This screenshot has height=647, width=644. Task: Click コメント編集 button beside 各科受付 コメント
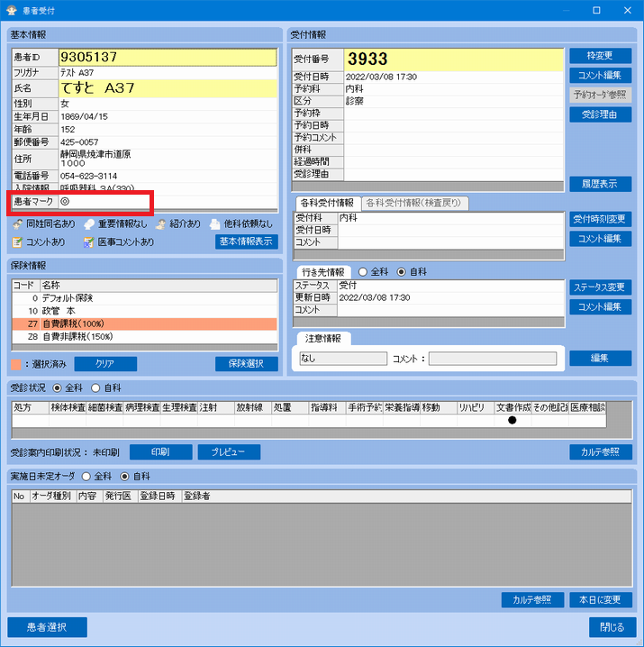pyautogui.click(x=600, y=239)
